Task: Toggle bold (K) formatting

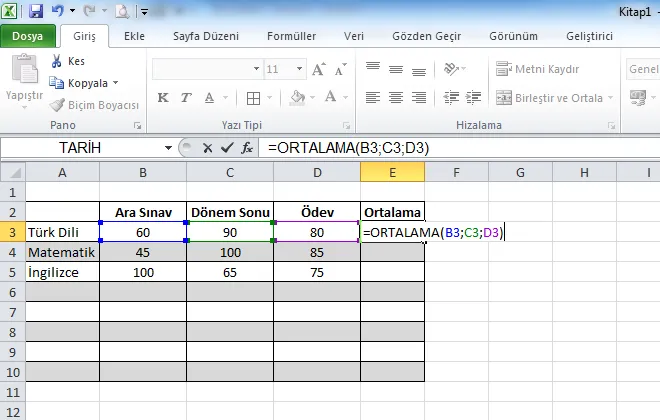Action: pos(162,98)
